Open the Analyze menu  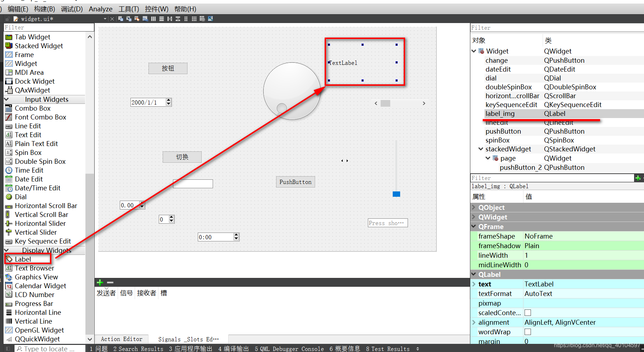pyautogui.click(x=101, y=9)
